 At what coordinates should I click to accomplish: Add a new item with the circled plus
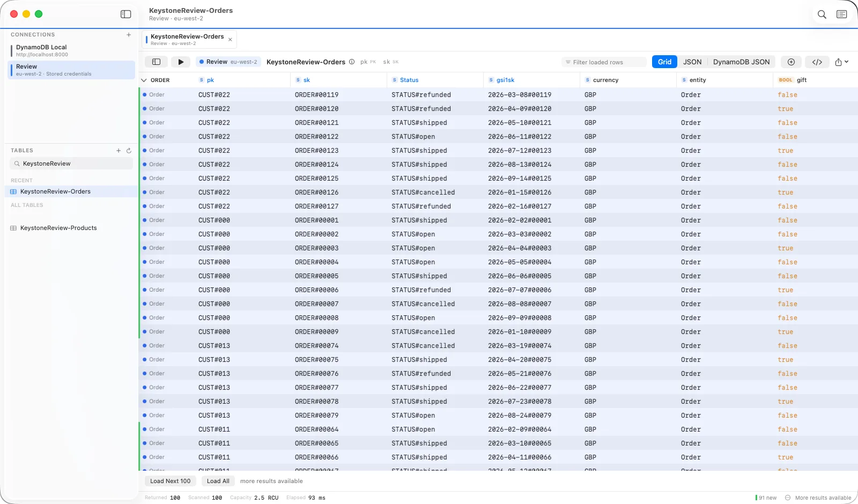coord(791,62)
